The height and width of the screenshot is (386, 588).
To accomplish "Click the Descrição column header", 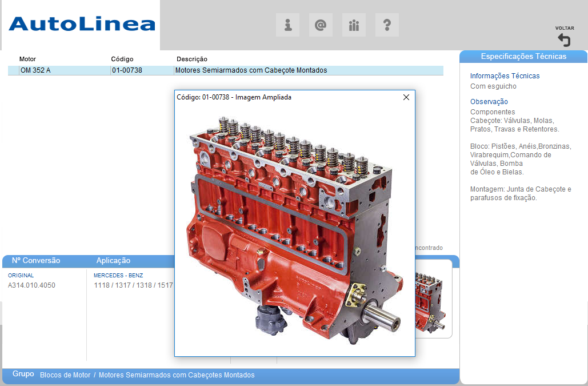I will (192, 59).
